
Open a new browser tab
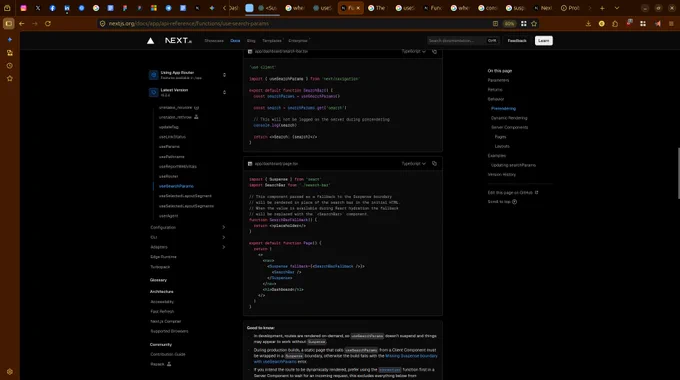[x=602, y=8]
